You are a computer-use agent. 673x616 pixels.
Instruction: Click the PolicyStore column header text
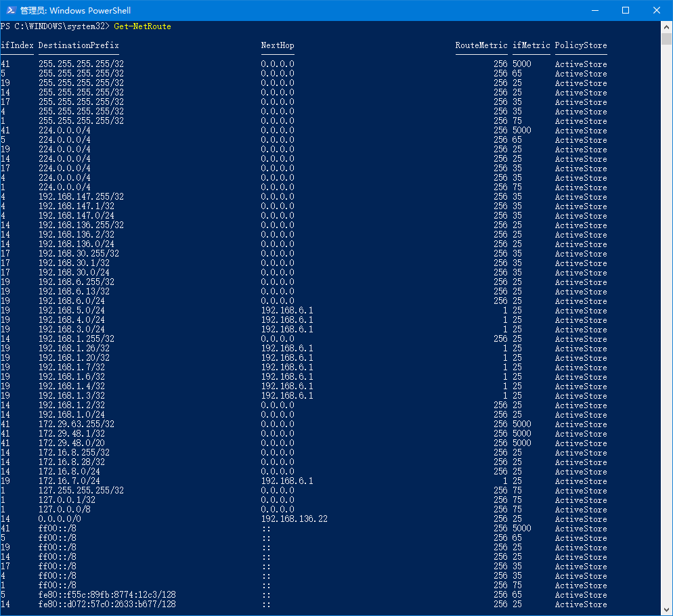[580, 45]
